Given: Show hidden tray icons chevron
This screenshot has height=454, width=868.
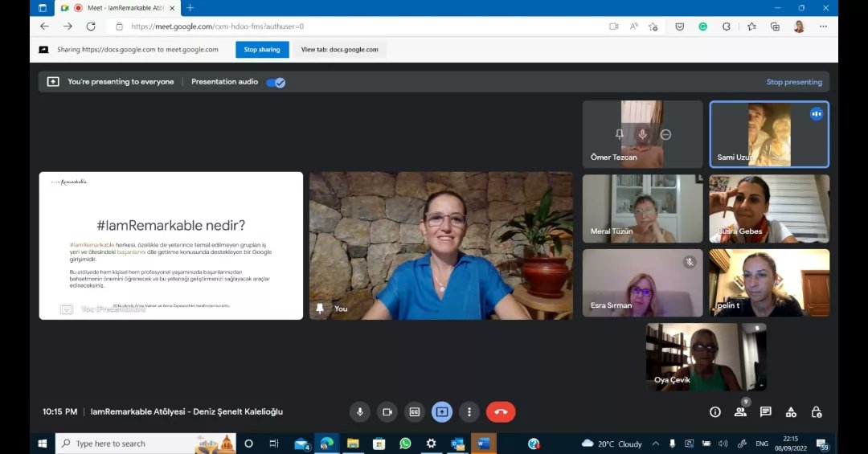Looking at the screenshot, I should pyautogui.click(x=656, y=444).
